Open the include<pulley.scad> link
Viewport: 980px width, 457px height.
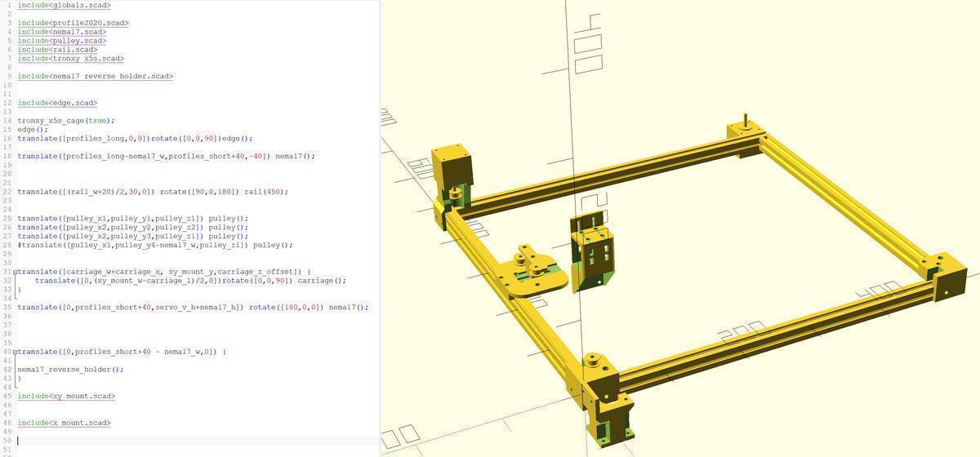pos(62,41)
